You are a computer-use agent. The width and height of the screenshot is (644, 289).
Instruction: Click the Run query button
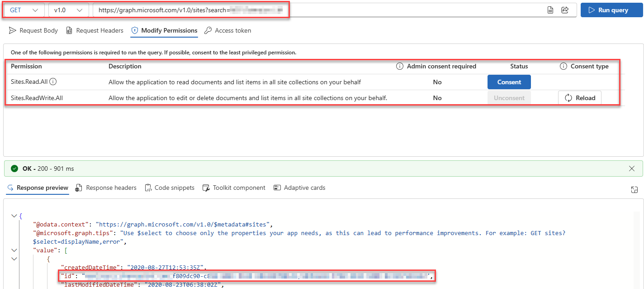611,10
